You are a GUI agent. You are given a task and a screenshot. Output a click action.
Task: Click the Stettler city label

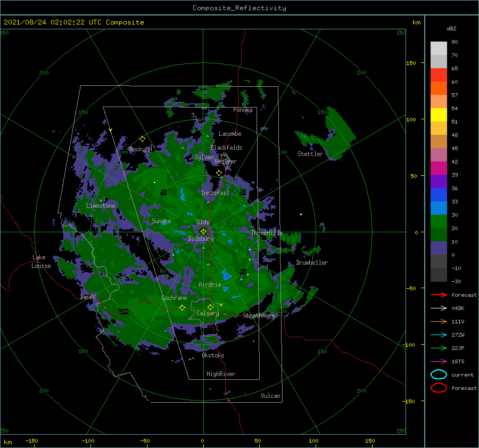coord(310,154)
